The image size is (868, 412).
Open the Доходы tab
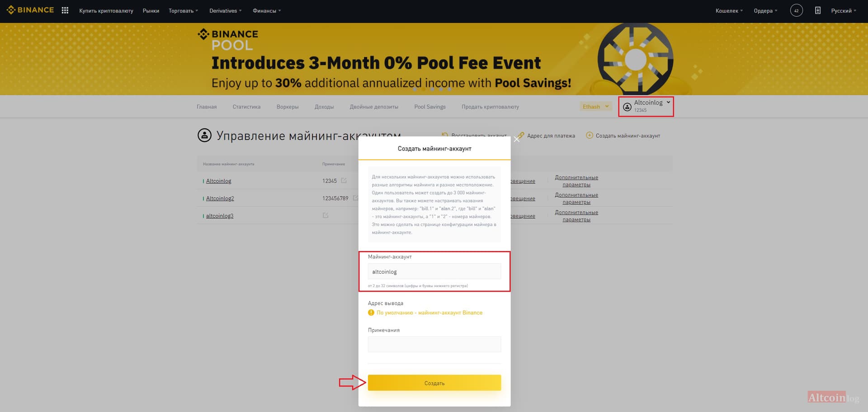(324, 107)
